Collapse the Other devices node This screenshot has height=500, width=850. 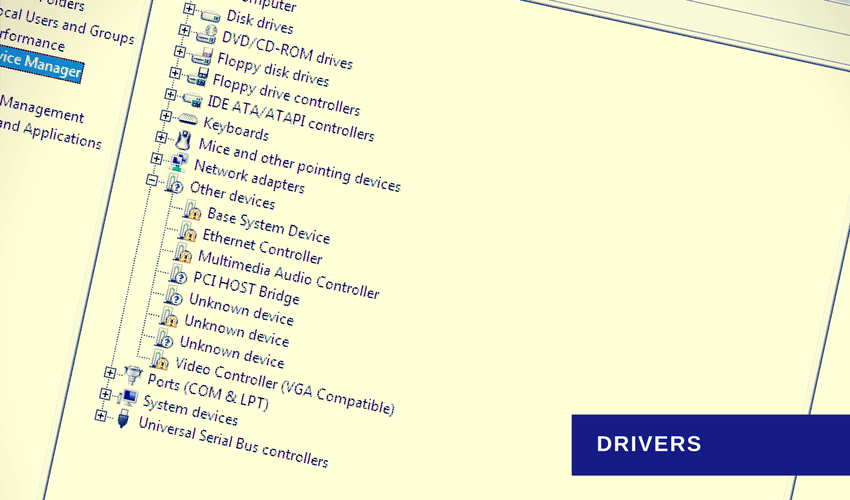click(x=152, y=181)
